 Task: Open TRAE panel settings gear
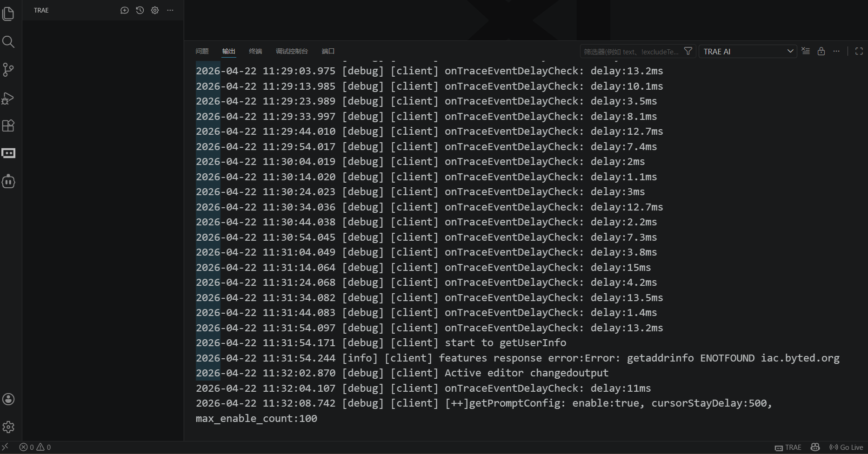(x=155, y=10)
